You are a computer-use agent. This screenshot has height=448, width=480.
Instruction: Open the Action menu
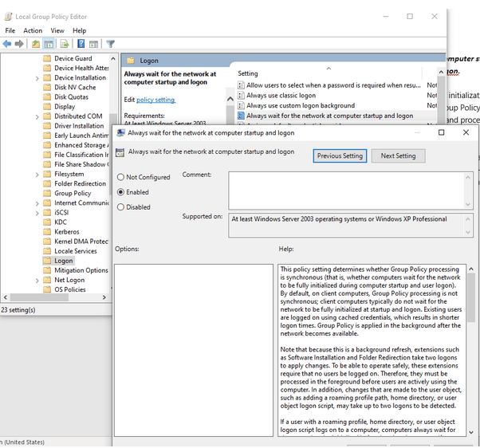(x=33, y=30)
